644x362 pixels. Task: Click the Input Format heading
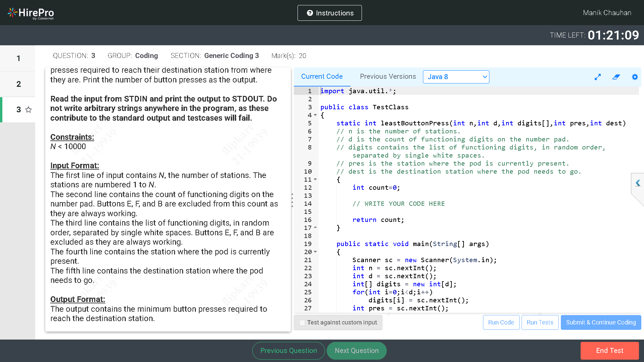[74, 166]
